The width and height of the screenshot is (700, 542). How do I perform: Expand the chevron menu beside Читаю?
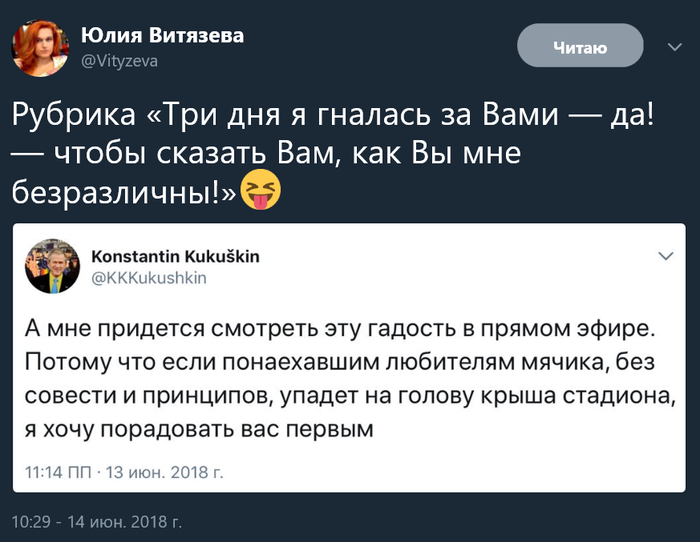674,46
